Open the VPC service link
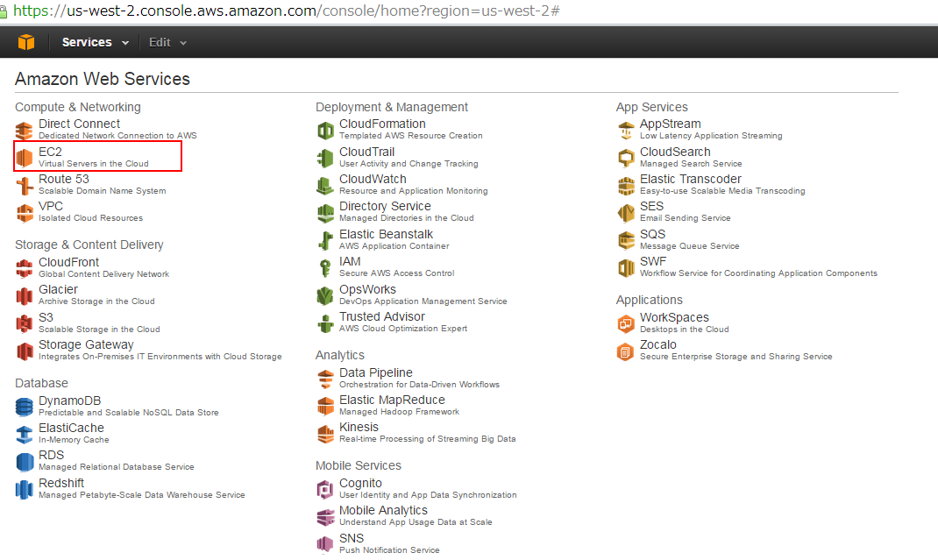 coord(51,206)
